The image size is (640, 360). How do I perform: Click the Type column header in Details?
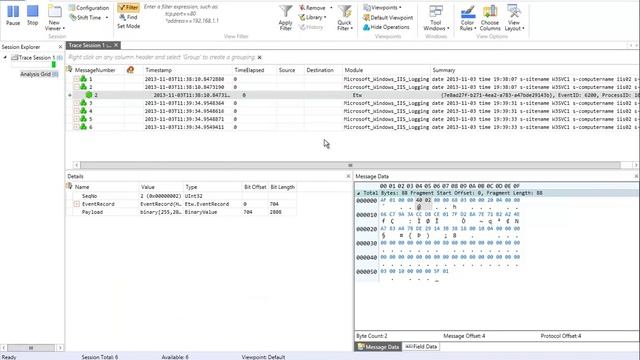click(x=191, y=187)
